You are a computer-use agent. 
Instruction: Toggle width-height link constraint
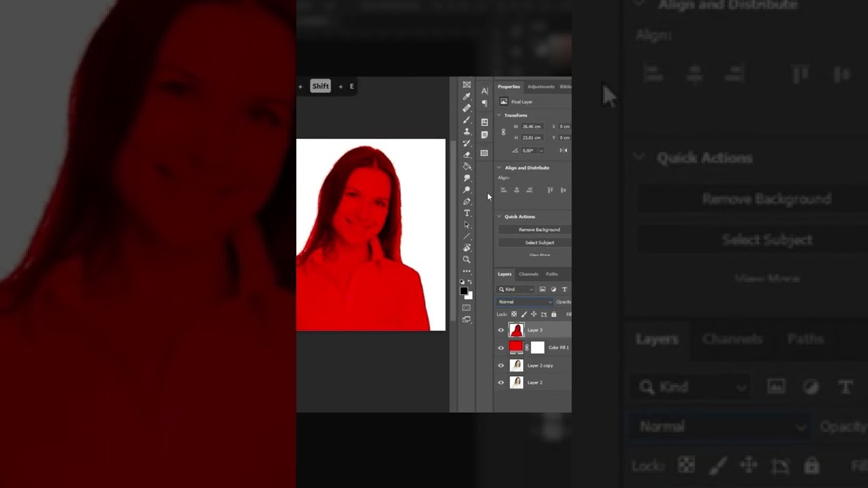point(503,132)
